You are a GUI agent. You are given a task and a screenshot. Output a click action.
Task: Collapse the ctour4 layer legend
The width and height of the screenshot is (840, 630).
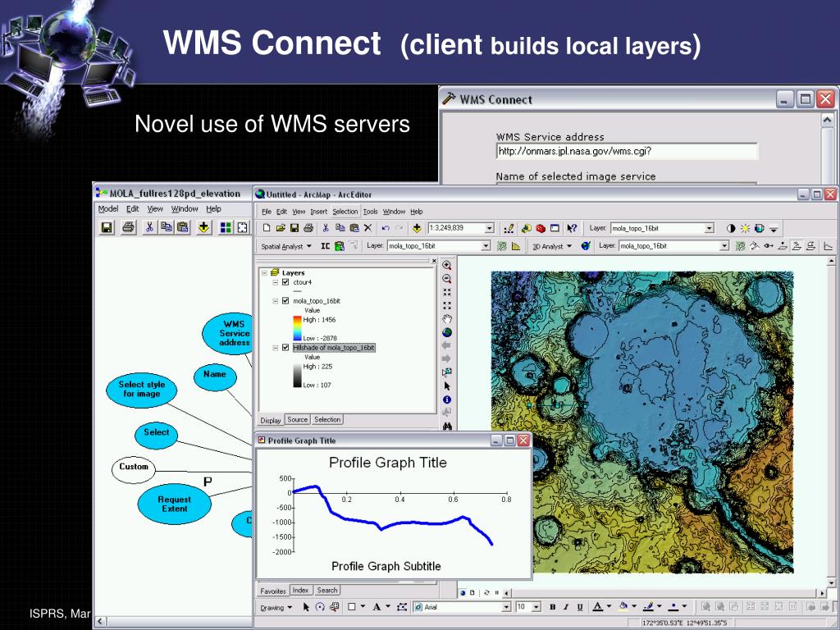276,282
